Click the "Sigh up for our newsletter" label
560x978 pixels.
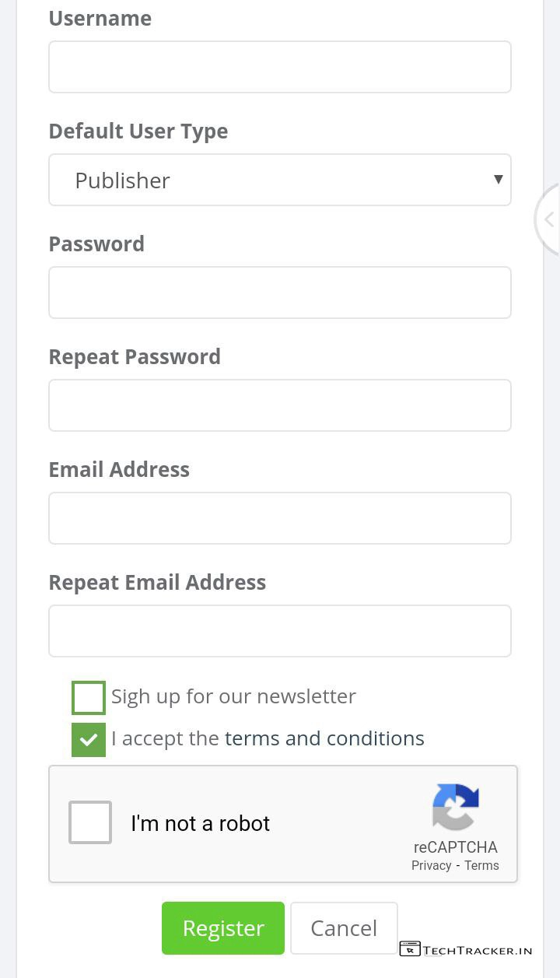tap(233, 696)
